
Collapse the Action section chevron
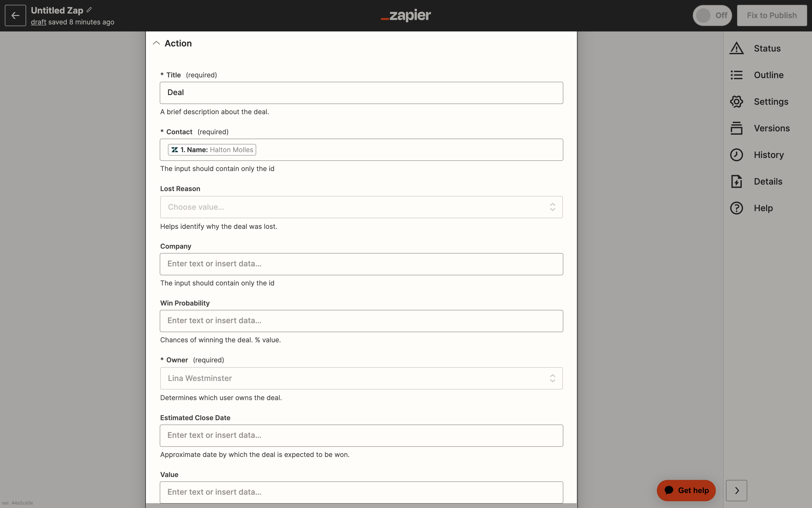(x=156, y=43)
